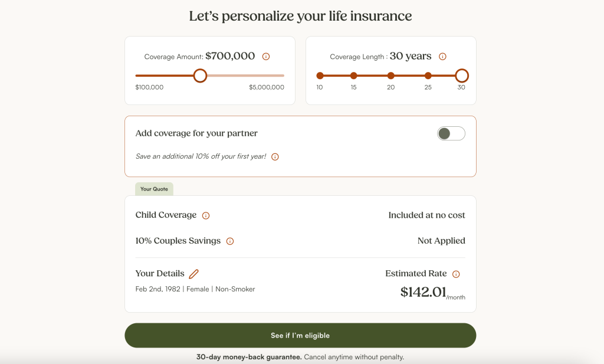
Task: Open the Estimated Rate info icon
Action: tap(456, 274)
